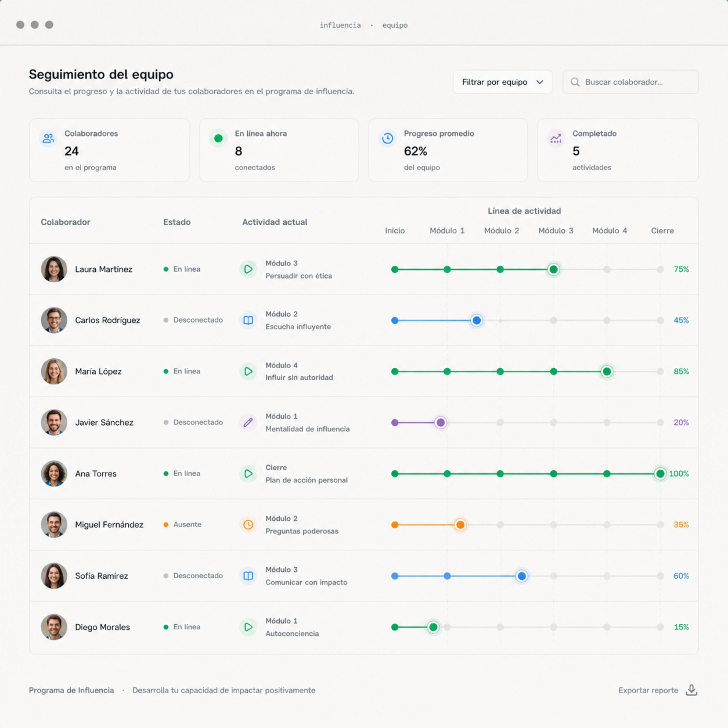Click the book icon in Carlos Rodríguez's row
This screenshot has height=728, width=728.
click(x=248, y=320)
